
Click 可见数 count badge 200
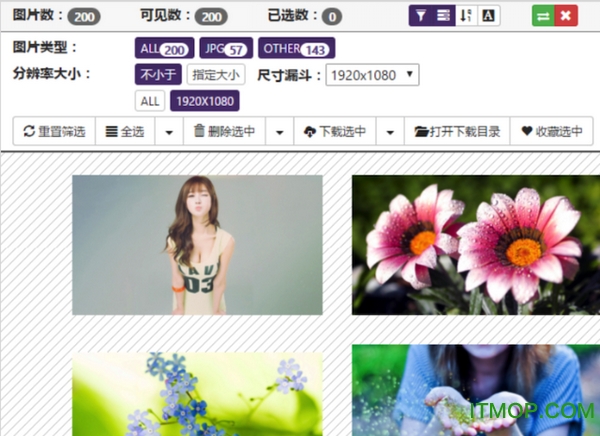click(x=211, y=17)
